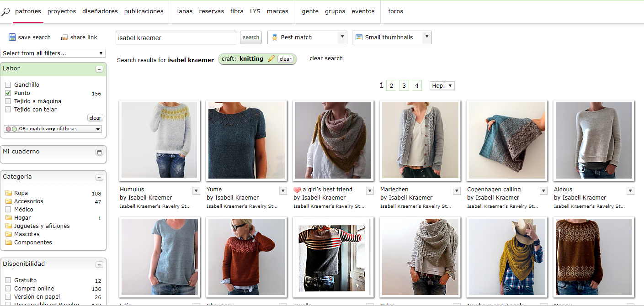Click the save search floppy disk icon
This screenshot has height=306, width=644.
point(12,37)
